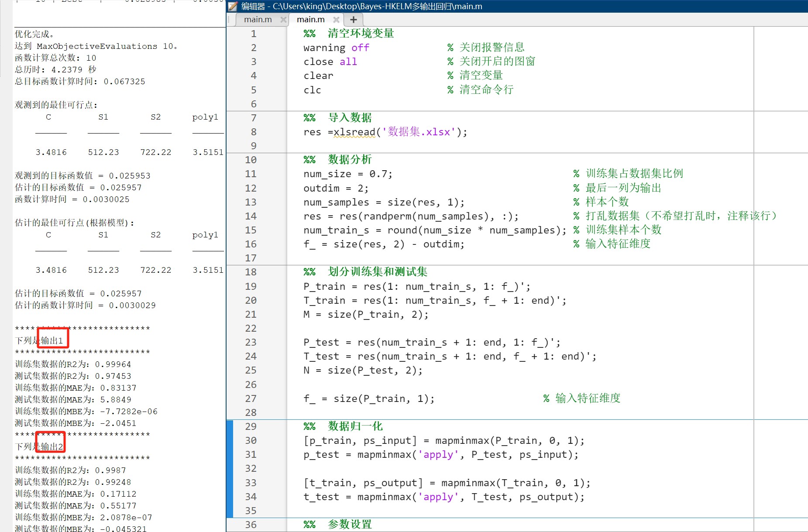
Task: Click 函数计算时间 = 0.0030025 line
Action: click(x=72, y=199)
